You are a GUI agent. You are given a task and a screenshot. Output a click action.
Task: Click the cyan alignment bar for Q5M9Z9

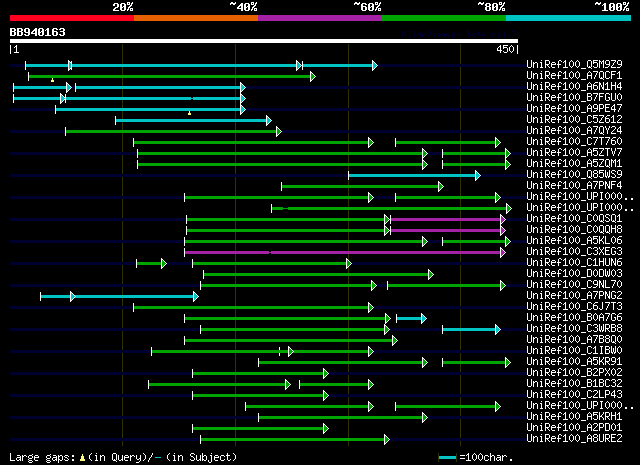[201, 65]
